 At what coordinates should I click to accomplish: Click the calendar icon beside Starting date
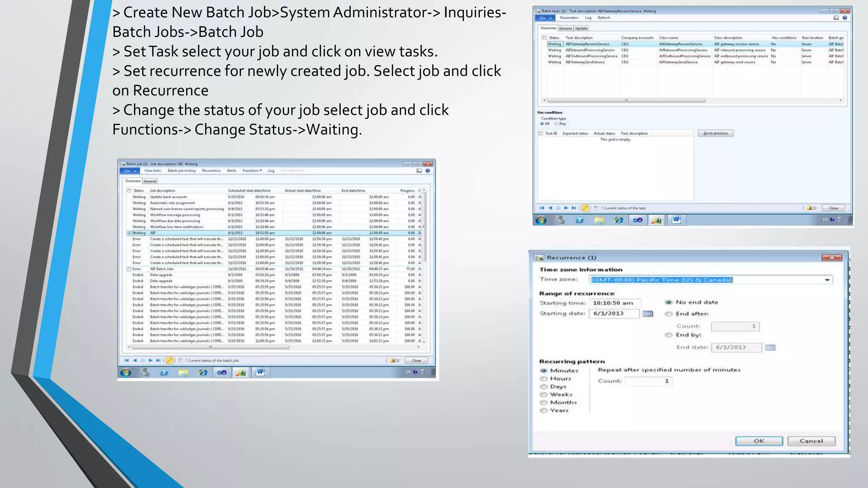click(x=648, y=314)
